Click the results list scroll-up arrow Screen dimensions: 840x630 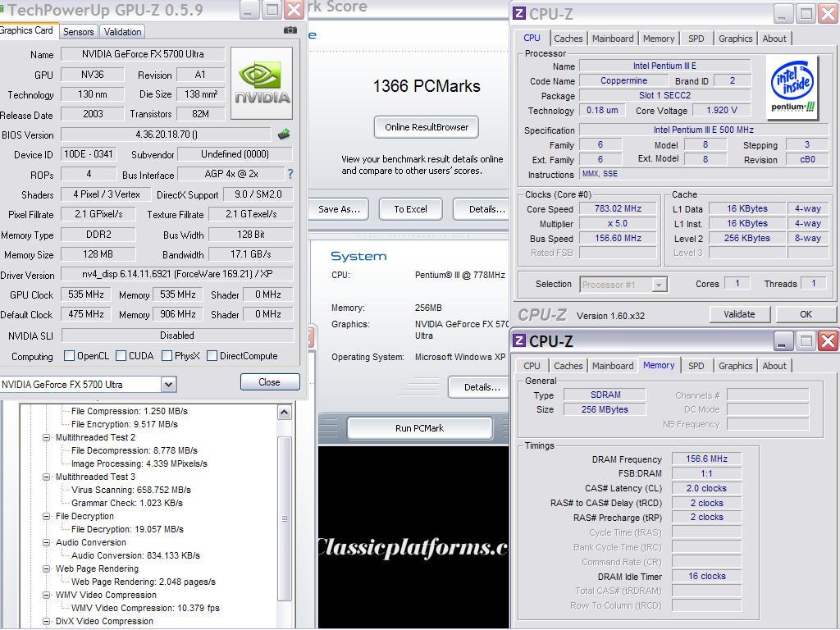[285, 413]
